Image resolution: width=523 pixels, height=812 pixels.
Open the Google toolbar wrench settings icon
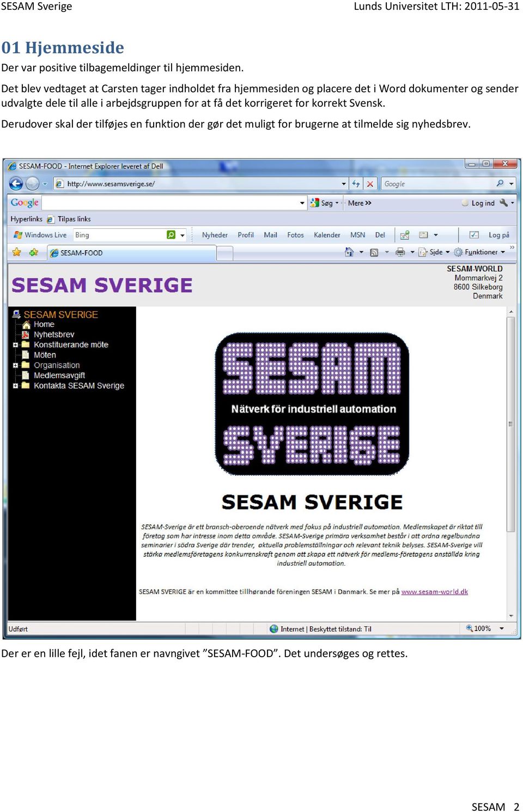pos(503,203)
